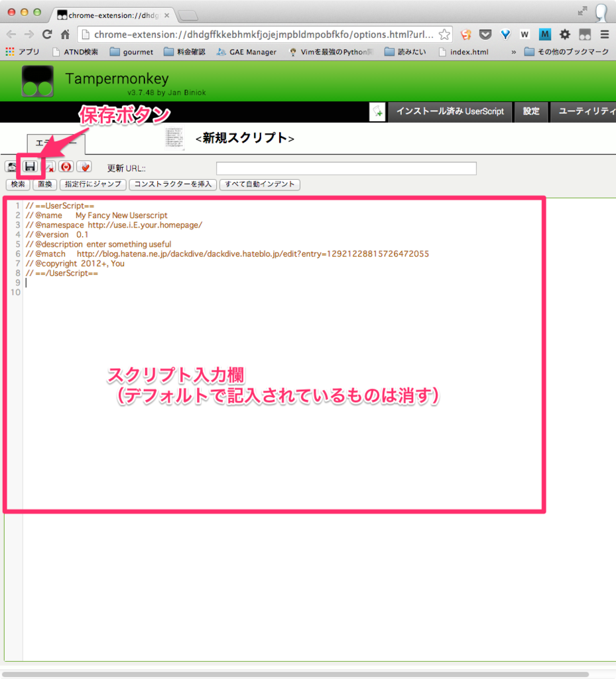Click the @match hatena URL line

pyautogui.click(x=227, y=254)
